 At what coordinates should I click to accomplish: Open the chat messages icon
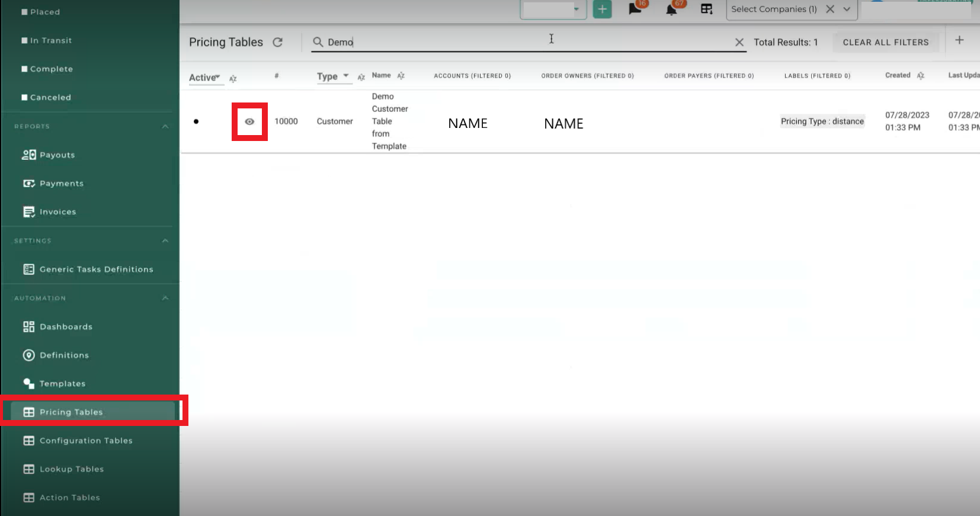point(635,9)
